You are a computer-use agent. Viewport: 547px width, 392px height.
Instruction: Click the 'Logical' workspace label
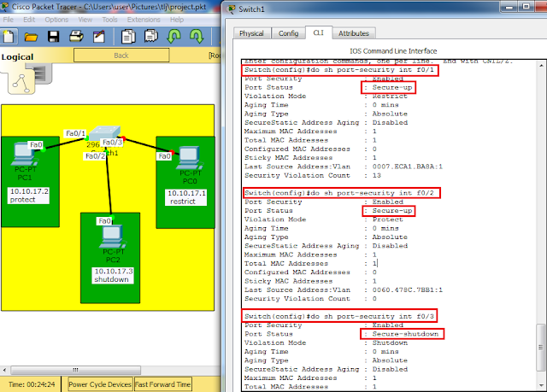click(17, 57)
